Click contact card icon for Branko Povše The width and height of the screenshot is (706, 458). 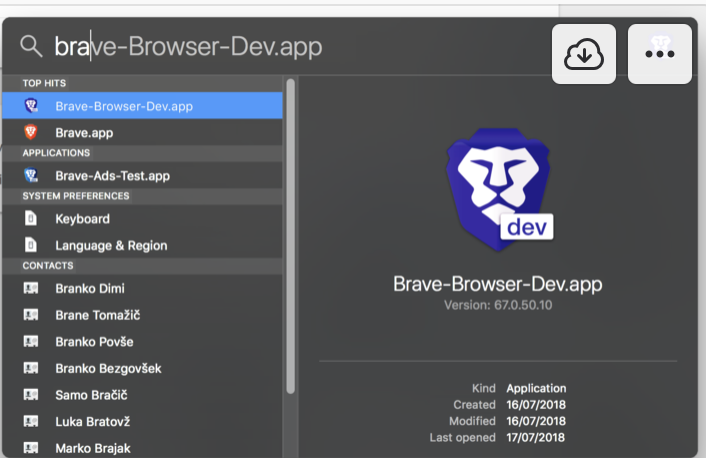31,341
